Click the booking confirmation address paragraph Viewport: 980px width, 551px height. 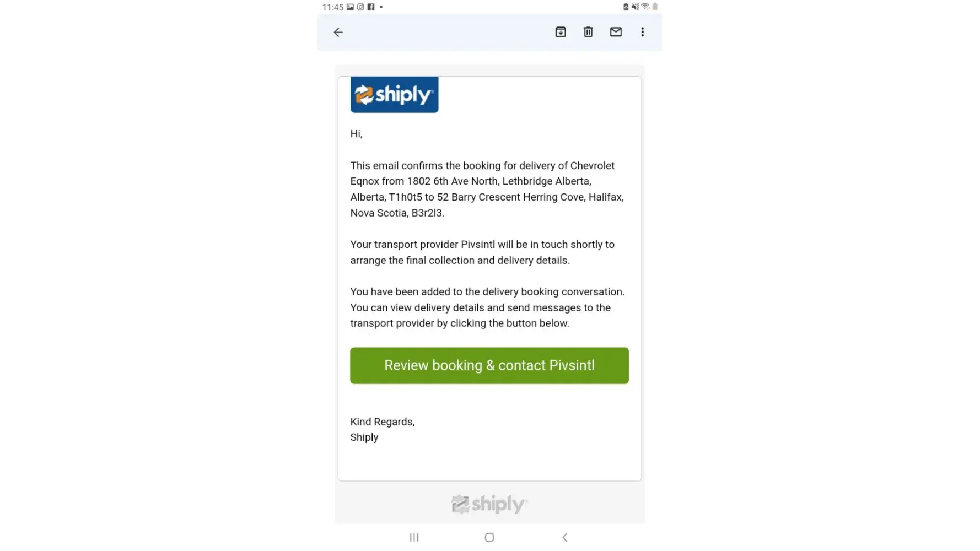pyautogui.click(x=487, y=189)
